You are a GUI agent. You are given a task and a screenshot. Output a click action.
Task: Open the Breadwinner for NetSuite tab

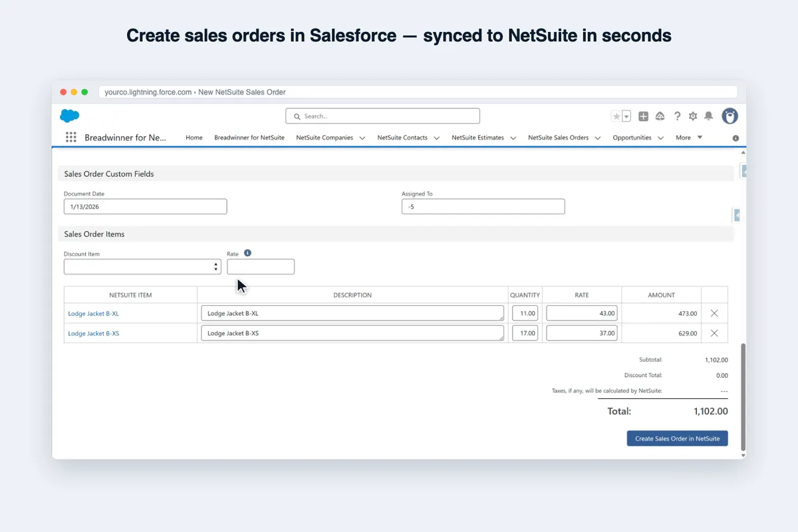(x=249, y=138)
